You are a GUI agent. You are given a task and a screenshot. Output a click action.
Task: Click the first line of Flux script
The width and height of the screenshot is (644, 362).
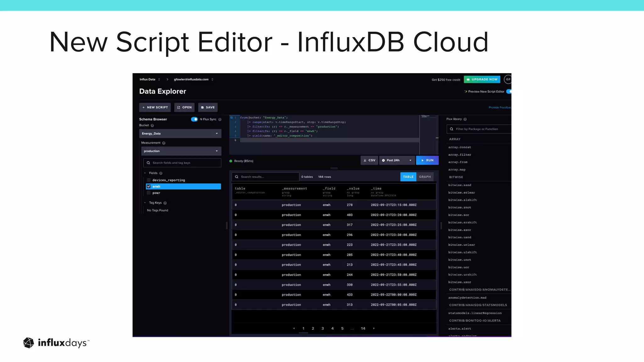(264, 118)
